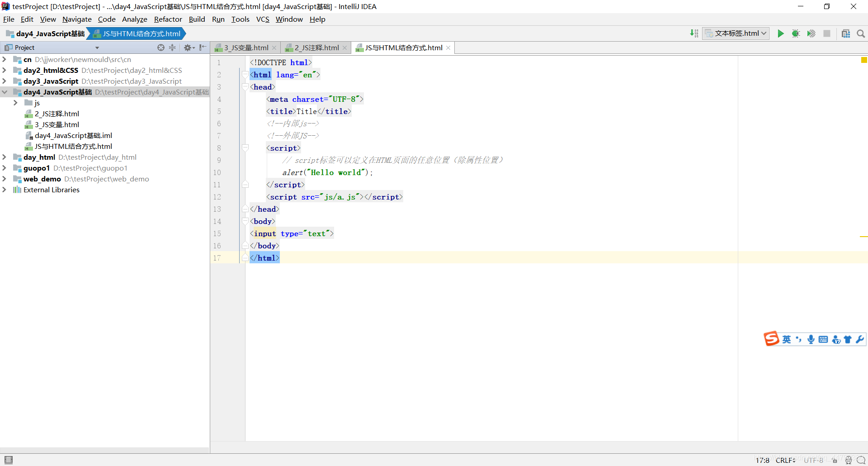Expand the guopo1 module
The image size is (868, 466).
[x=4, y=168]
